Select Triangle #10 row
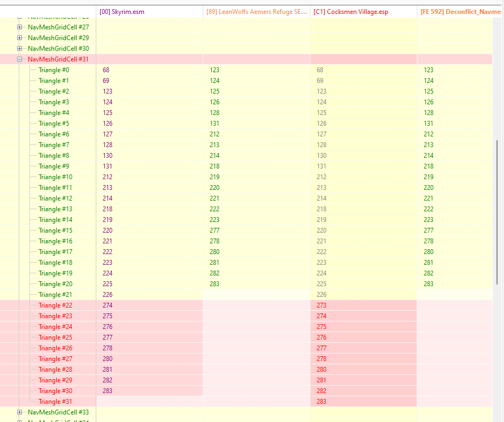Viewport: 504px width, 422px height. click(246, 177)
